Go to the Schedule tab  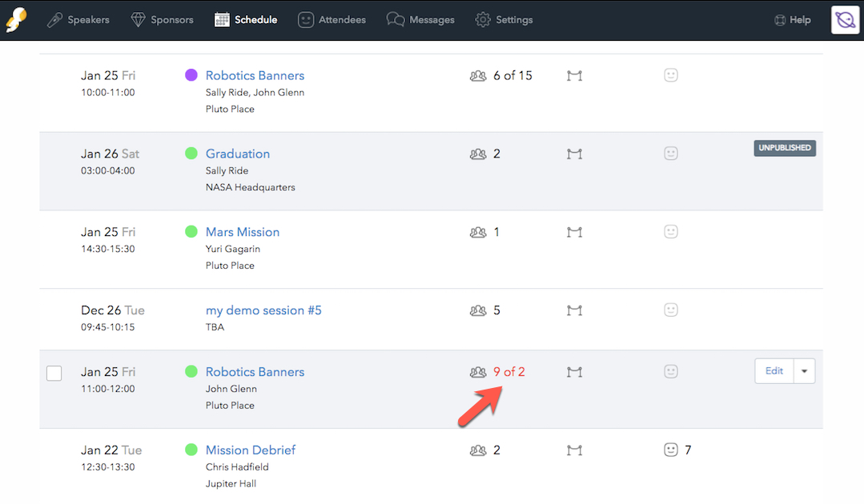246,20
